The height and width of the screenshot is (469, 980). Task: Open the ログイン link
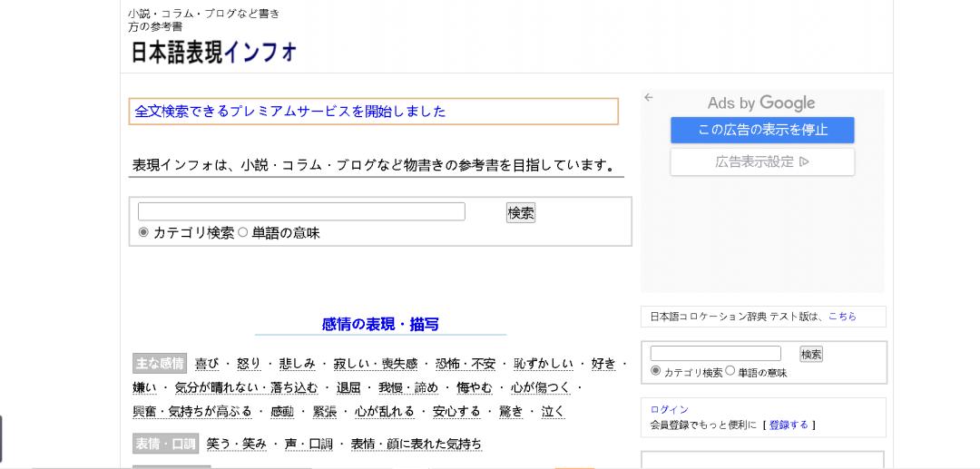pyautogui.click(x=670, y=410)
